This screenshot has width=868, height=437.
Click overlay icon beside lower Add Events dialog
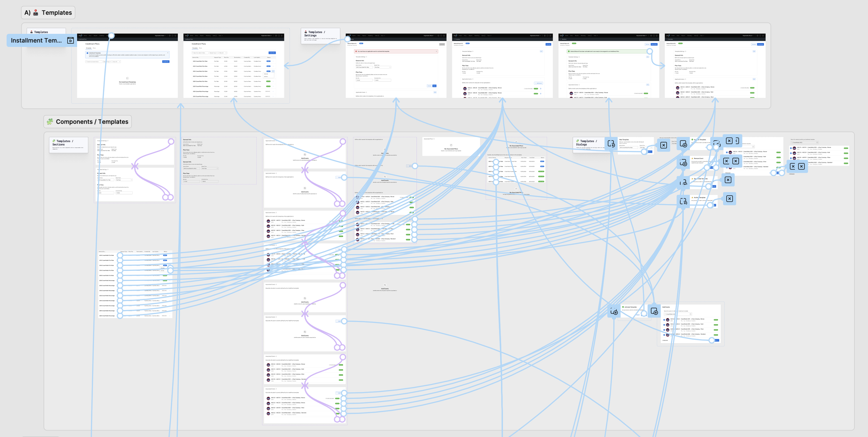click(654, 311)
